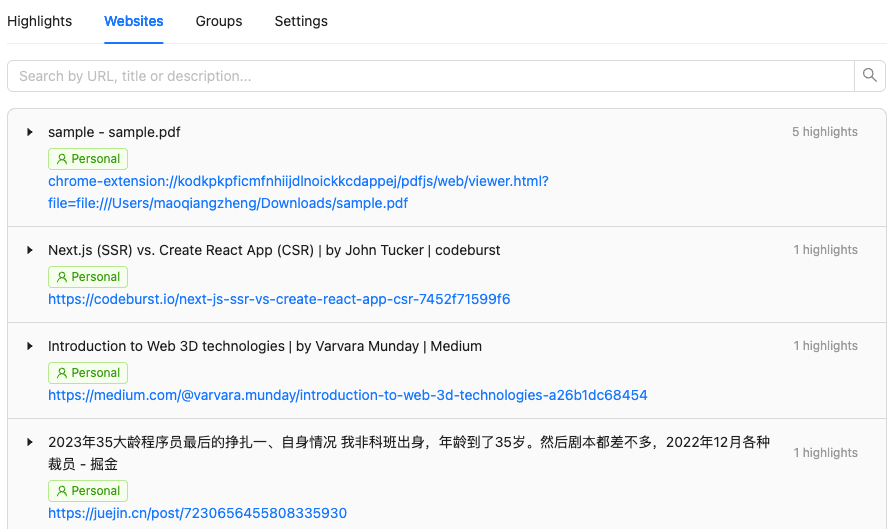This screenshot has height=529, width=895.
Task: Open the chrome-extension sample.pdf viewer link
Action: (298, 192)
